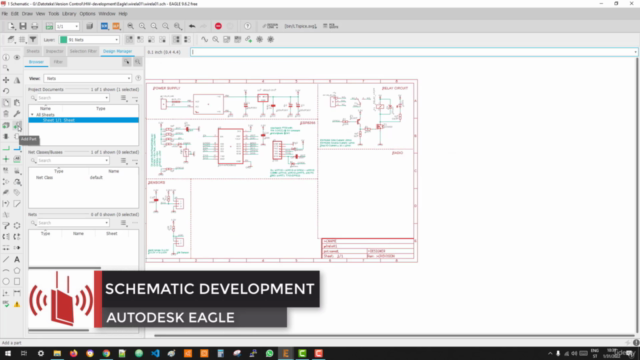Screen dimensions: 640x360
Task: Run script via SCR icon
Action: pyautogui.click(x=104, y=26)
